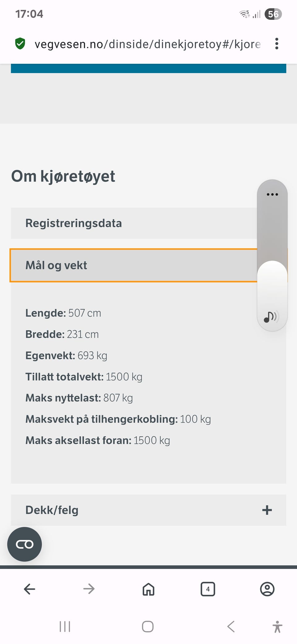This screenshot has width=297, height=644.
Task: Tap the media volume music note icon
Action: coord(271,317)
